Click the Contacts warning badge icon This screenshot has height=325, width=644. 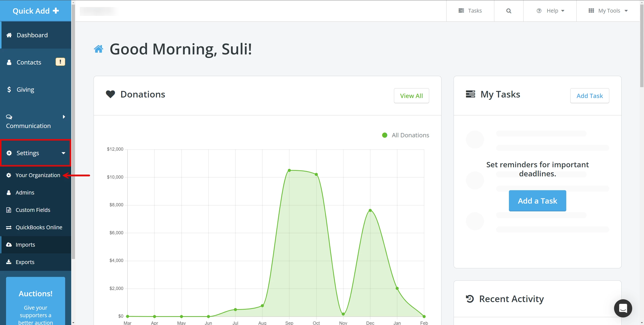coord(60,62)
